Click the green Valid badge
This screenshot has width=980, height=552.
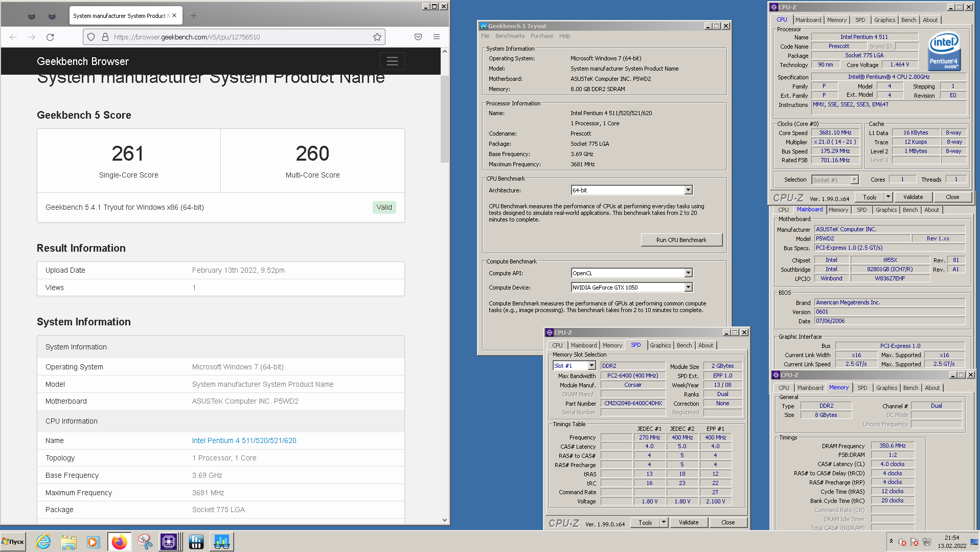pyautogui.click(x=384, y=207)
